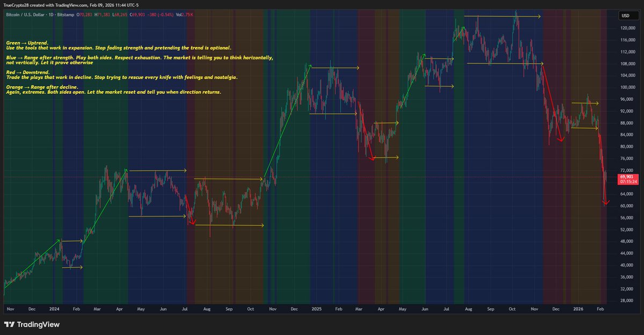Select the open value O70,283
Viewport: 644px width, 335px height.
pyautogui.click(x=85, y=14)
